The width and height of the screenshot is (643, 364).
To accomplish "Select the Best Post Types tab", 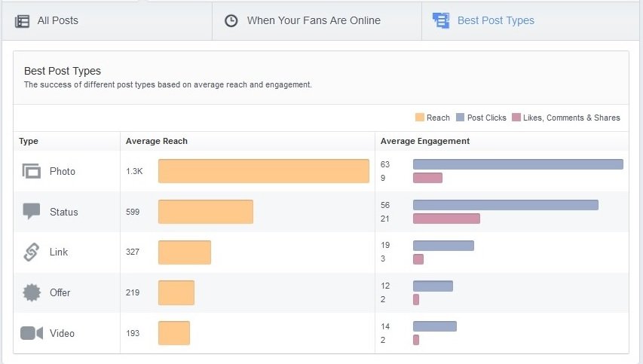I will pyautogui.click(x=495, y=21).
